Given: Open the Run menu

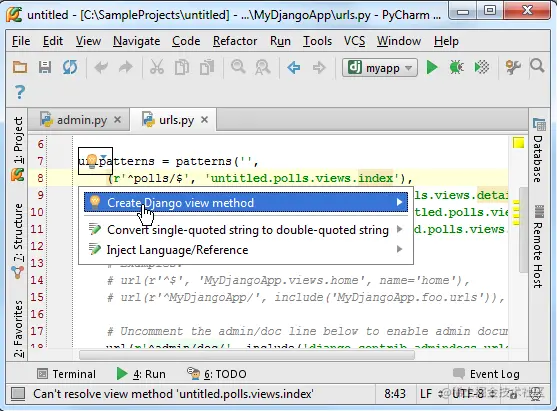Looking at the screenshot, I should tap(280, 41).
